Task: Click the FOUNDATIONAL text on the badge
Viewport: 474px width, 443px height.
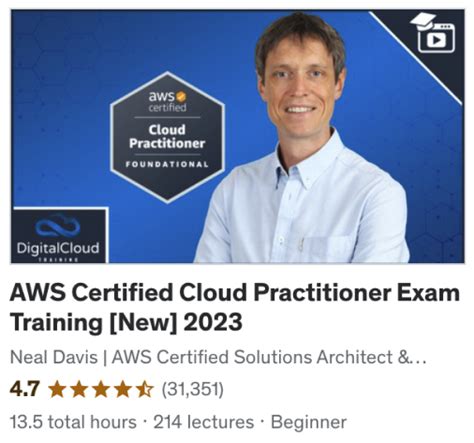Action: tap(167, 164)
